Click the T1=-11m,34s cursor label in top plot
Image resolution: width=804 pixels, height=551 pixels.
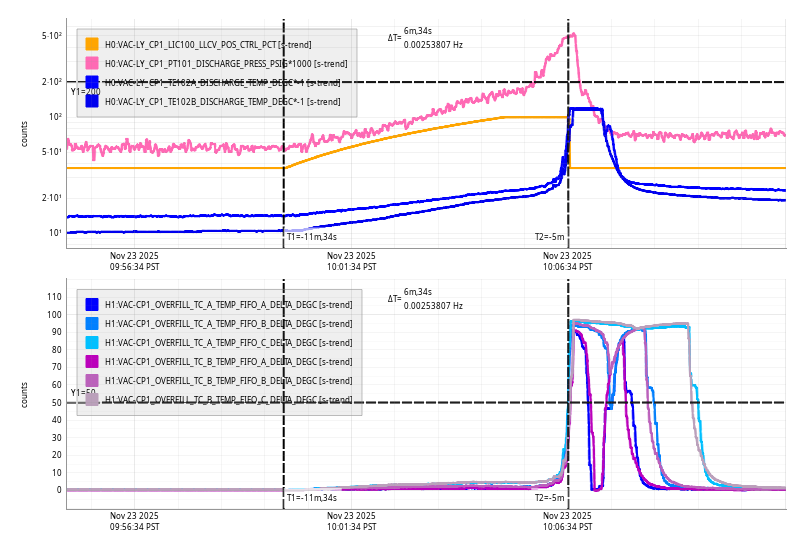pyautogui.click(x=312, y=237)
